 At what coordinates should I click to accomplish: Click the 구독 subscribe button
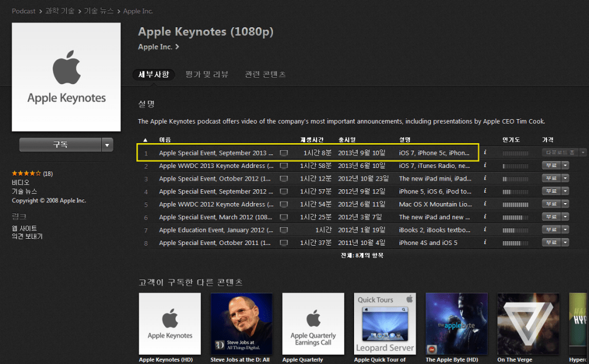point(60,144)
